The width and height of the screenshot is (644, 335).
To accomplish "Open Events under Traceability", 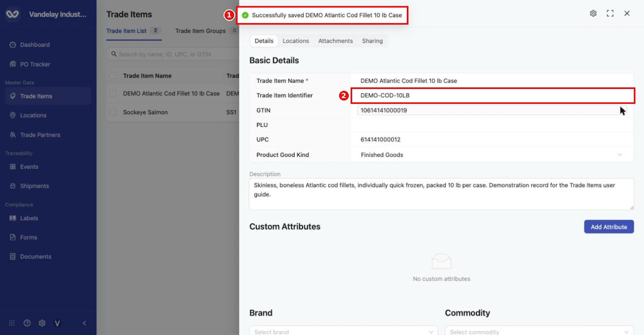I will 29,167.
